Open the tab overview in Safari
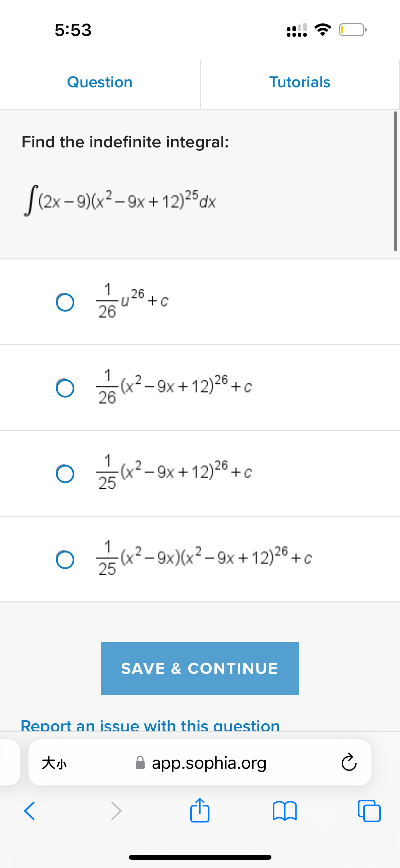Screen dimensions: 400x868 click(370, 812)
